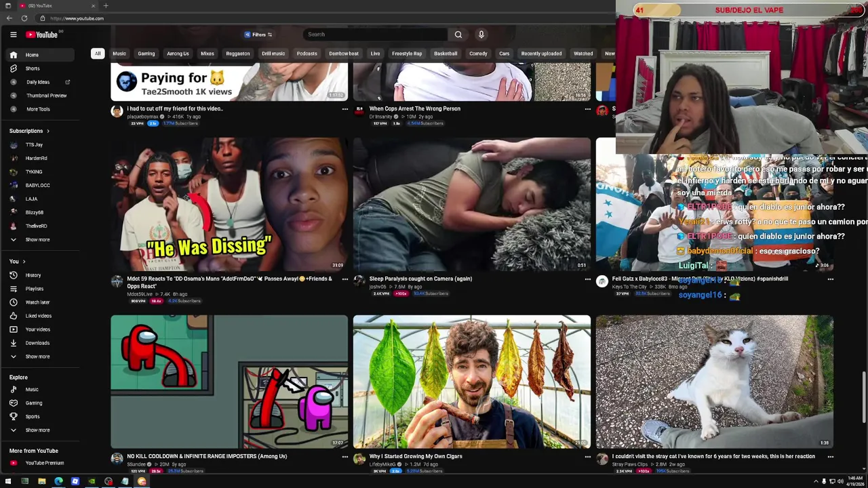Viewport: 868px width, 488px height.
Task: Reload the page with the refresh icon
Action: [24, 18]
